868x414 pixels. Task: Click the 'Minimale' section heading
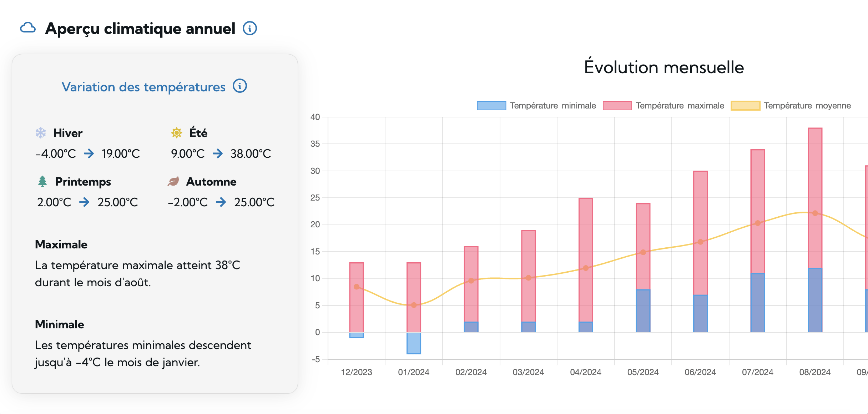click(x=59, y=324)
